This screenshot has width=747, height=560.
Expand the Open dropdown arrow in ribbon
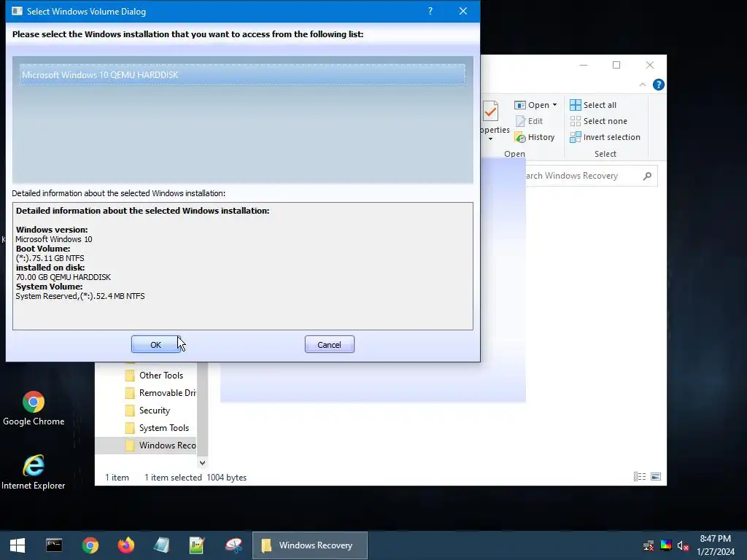click(x=555, y=105)
